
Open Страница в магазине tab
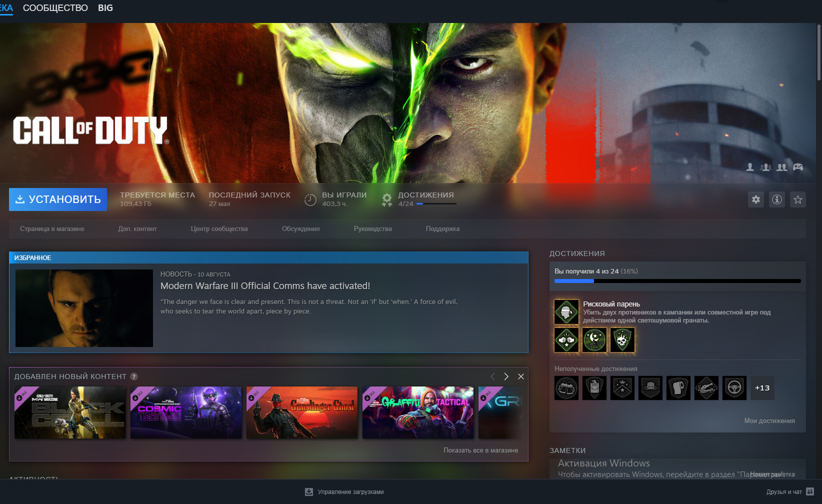pyautogui.click(x=52, y=229)
